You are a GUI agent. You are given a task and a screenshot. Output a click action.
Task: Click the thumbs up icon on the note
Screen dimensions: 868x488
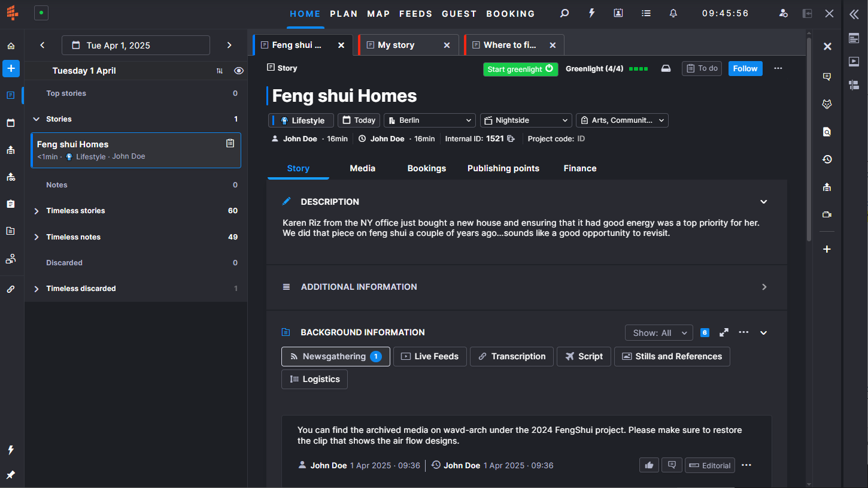click(x=649, y=465)
